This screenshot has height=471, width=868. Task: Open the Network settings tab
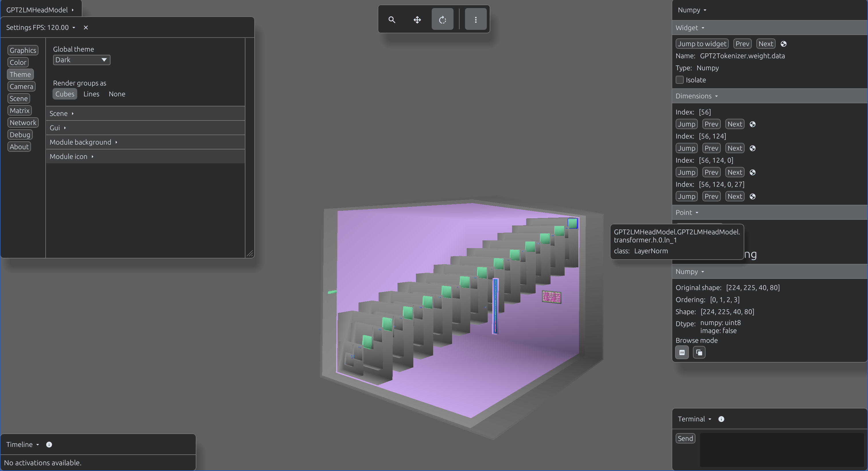(23, 123)
